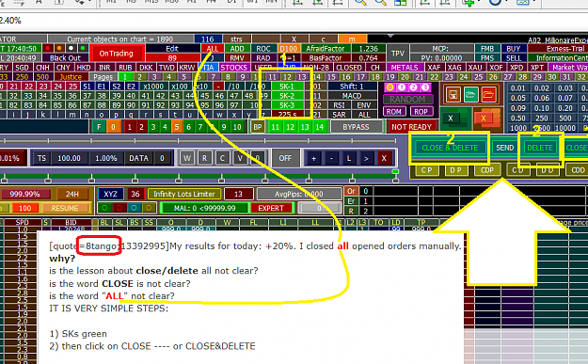Screen dimensions: 588x364
Task: Click the plus button in the navy row
Action: click(313, 158)
